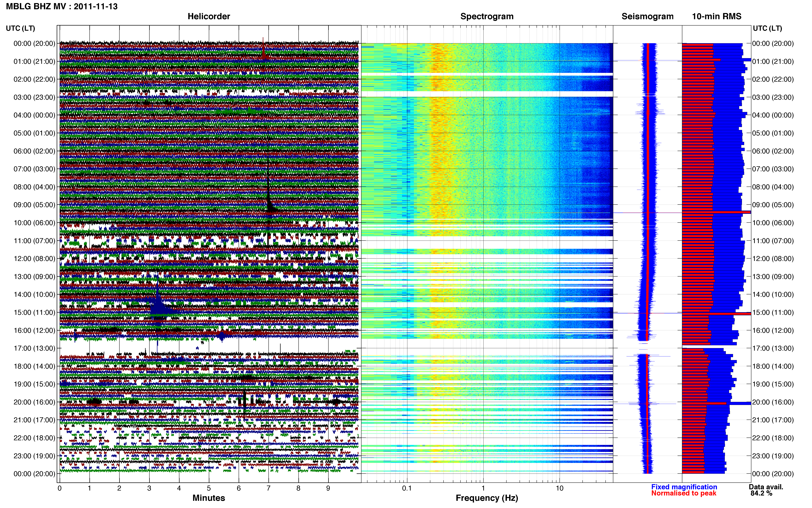Click the Helicorder panel heading
812x508 pixels.
[x=208, y=16]
